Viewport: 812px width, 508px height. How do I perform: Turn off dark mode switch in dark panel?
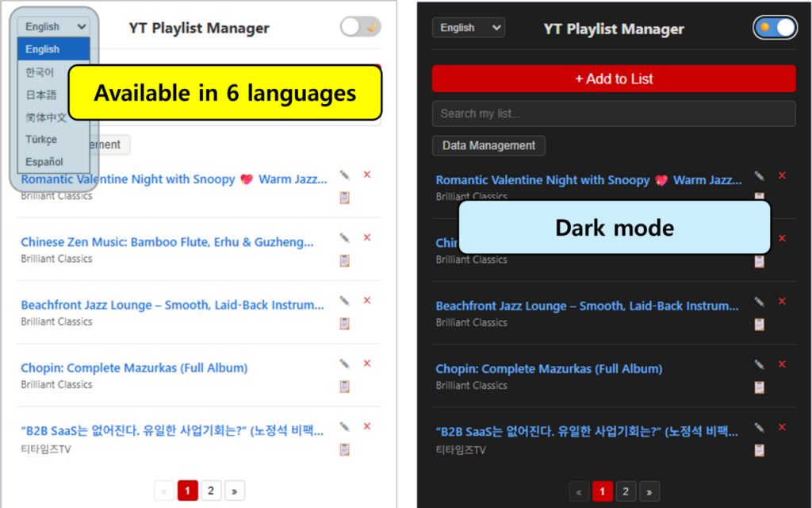point(775,28)
